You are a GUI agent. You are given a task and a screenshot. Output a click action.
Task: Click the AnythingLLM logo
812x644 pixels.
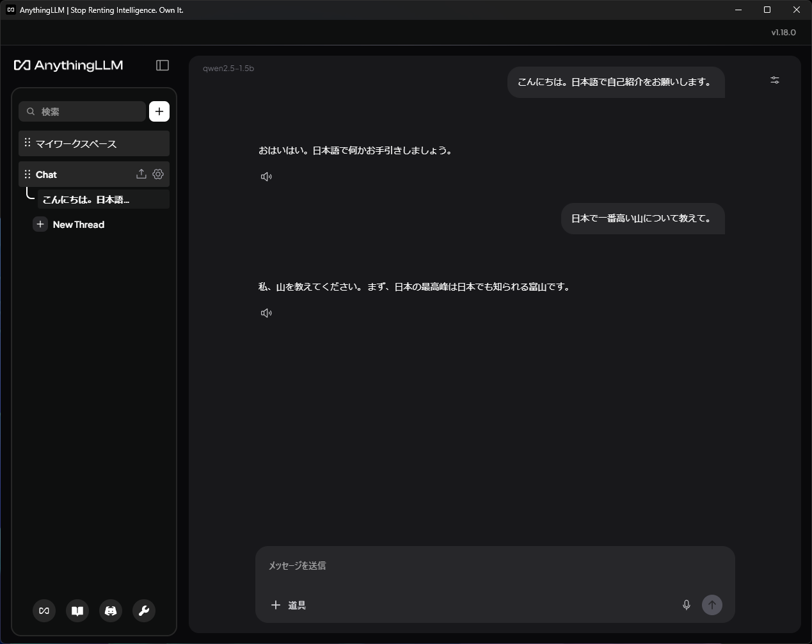click(x=68, y=65)
